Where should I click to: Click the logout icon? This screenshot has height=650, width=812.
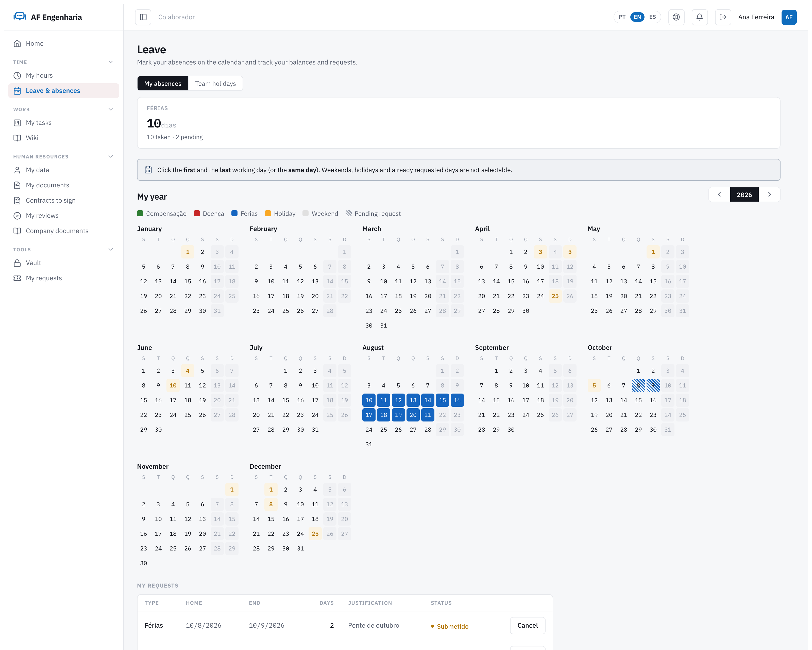[x=723, y=17]
